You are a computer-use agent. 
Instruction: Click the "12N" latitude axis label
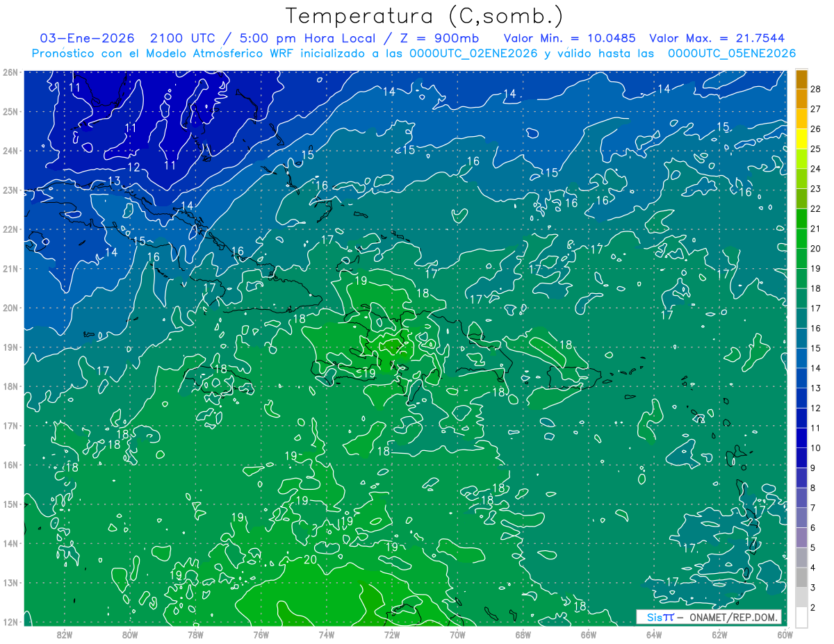click(10, 622)
